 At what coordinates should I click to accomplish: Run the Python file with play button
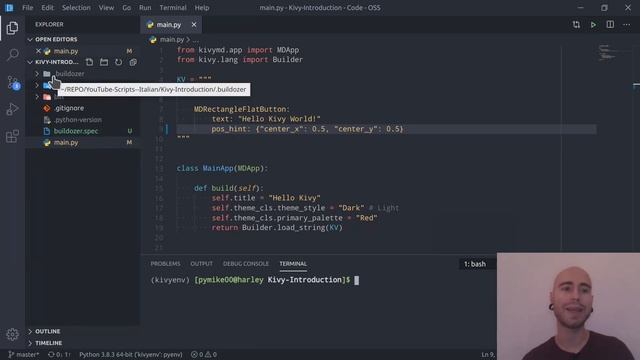593,24
